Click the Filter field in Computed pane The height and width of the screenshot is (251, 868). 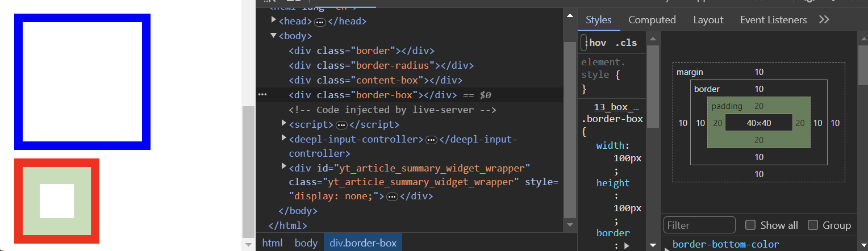(699, 225)
